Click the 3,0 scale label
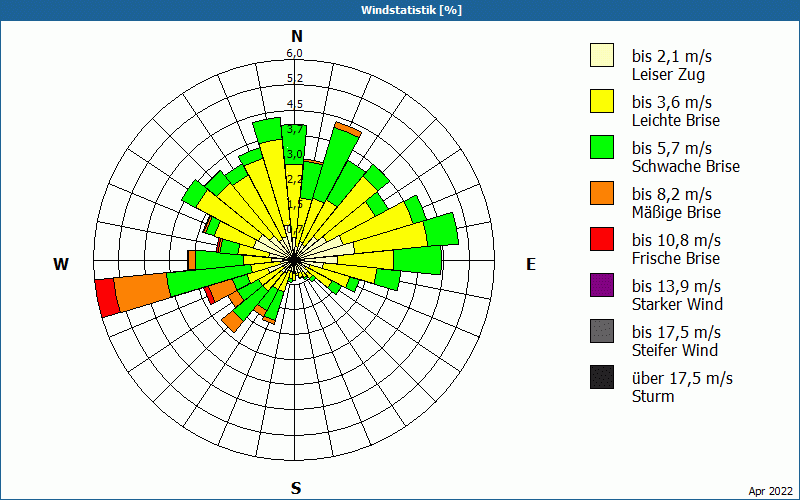Screen dimensions: 800x500 [x=294, y=154]
